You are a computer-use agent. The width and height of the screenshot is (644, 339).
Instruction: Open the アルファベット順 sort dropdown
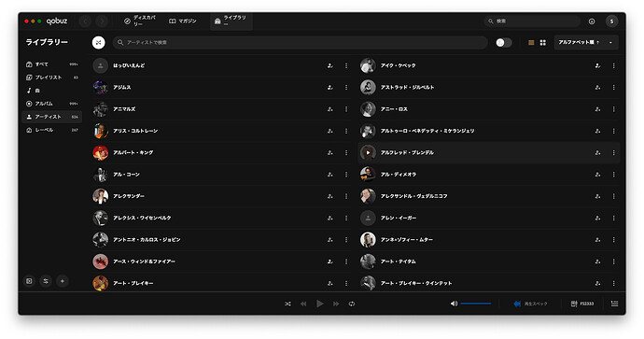pyautogui.click(x=586, y=42)
